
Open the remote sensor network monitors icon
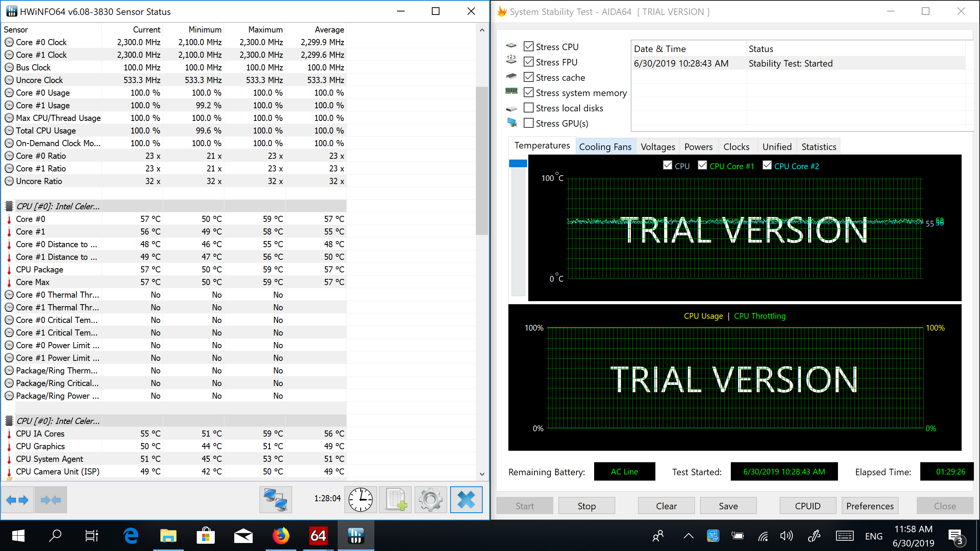276,500
